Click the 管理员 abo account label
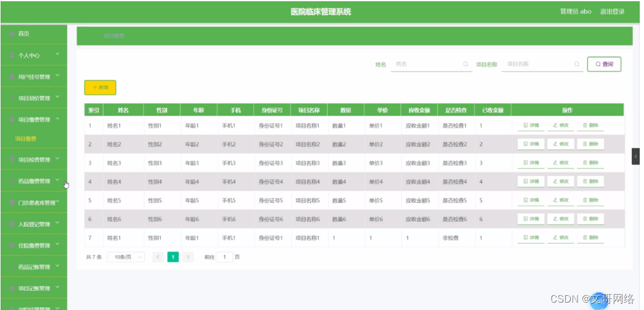 point(576,12)
